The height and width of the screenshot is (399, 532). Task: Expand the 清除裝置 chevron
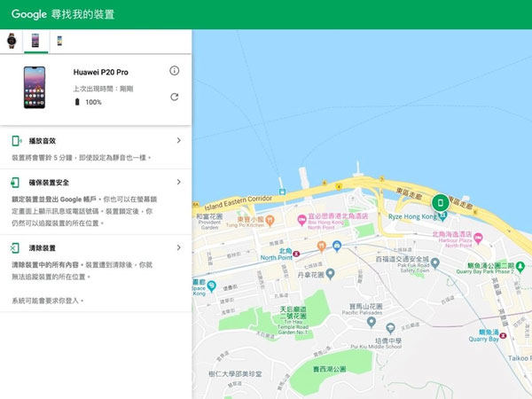tap(179, 247)
